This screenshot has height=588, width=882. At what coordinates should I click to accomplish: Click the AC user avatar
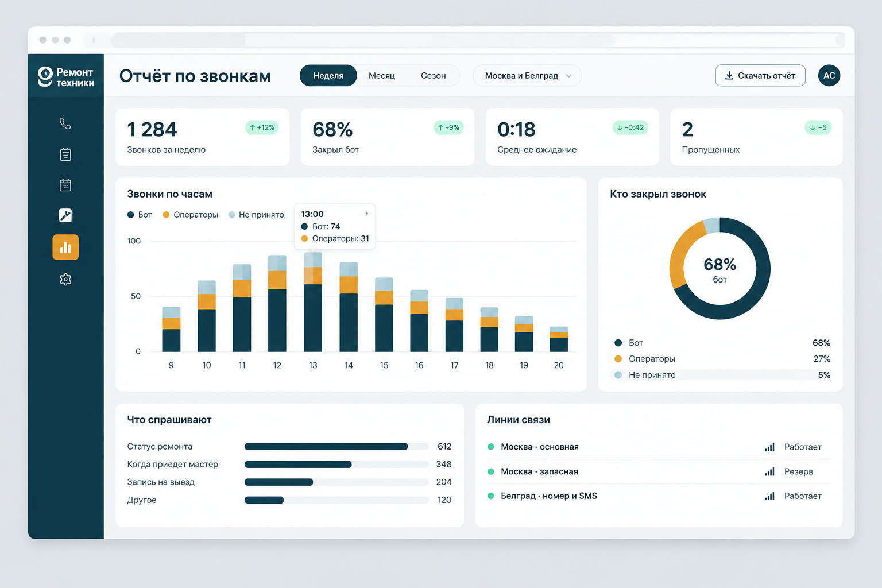(829, 75)
